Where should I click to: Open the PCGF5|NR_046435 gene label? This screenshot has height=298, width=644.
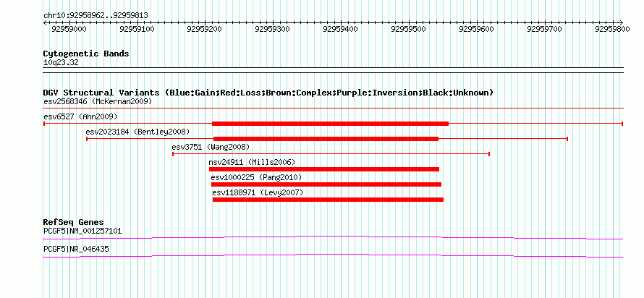coord(77,249)
